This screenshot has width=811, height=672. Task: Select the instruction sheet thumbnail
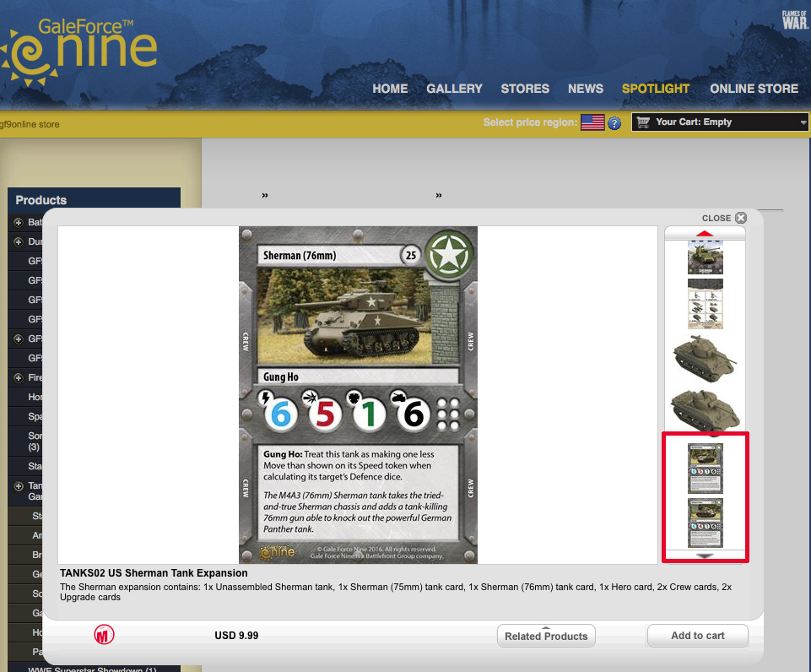tap(705, 304)
